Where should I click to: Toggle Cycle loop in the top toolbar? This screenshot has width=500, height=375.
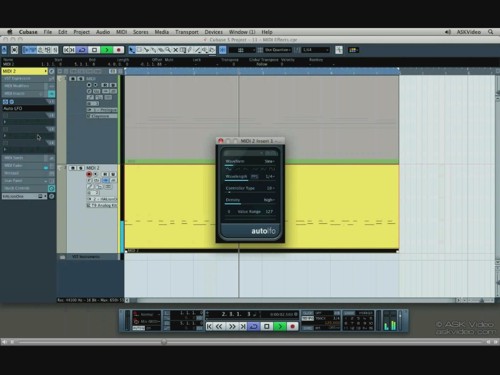tap(82, 50)
